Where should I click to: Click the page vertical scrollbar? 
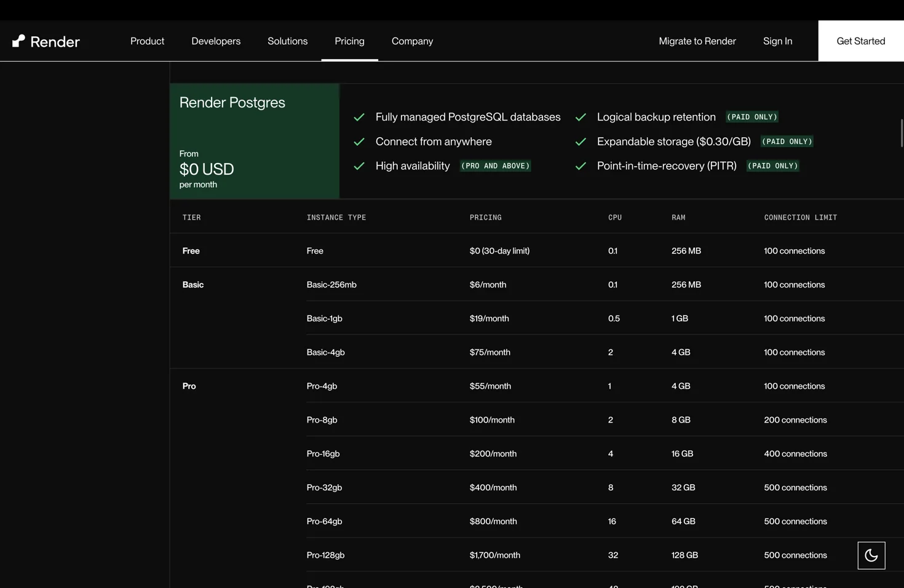point(902,133)
